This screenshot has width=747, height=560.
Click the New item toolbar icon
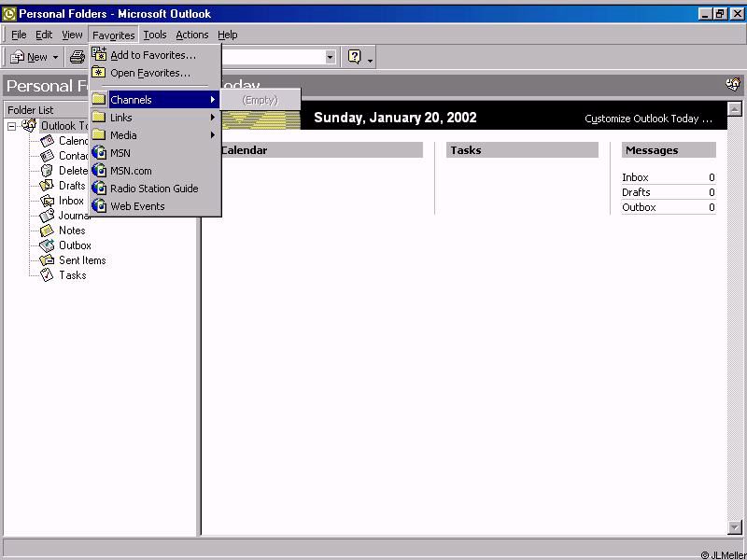(x=17, y=58)
